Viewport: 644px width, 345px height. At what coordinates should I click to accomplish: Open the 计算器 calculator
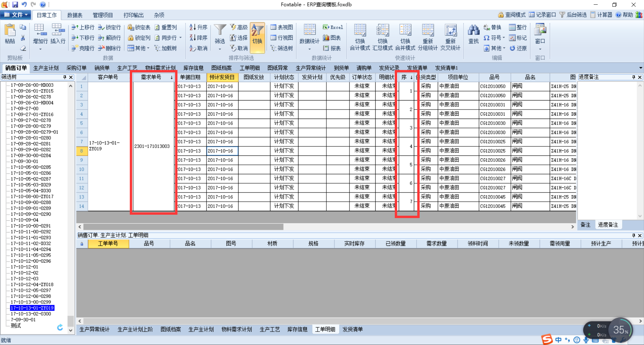coord(601,15)
